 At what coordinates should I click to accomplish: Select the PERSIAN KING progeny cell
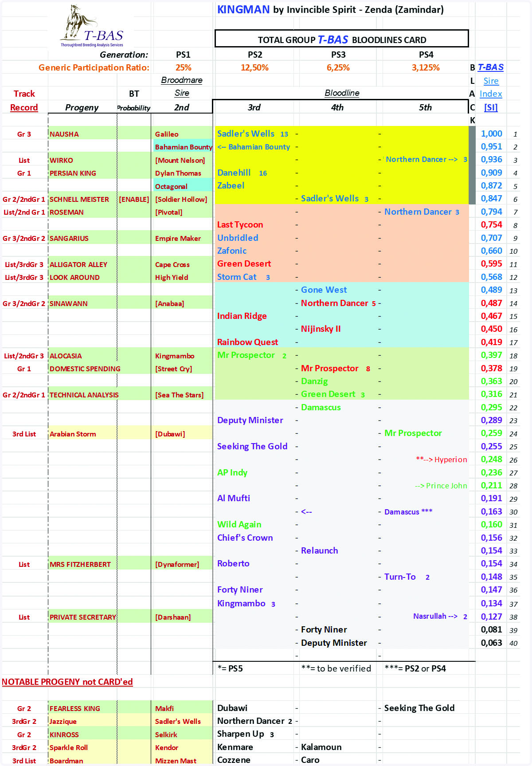pyautogui.click(x=73, y=173)
